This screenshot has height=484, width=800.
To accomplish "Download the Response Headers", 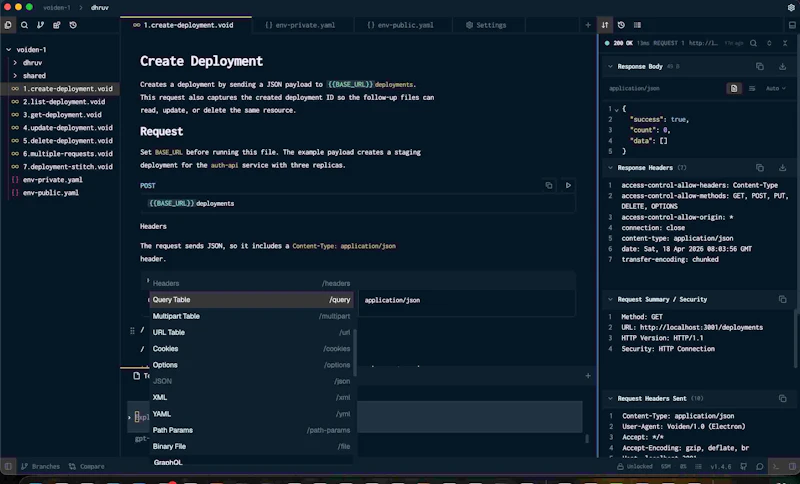I will 782,167.
